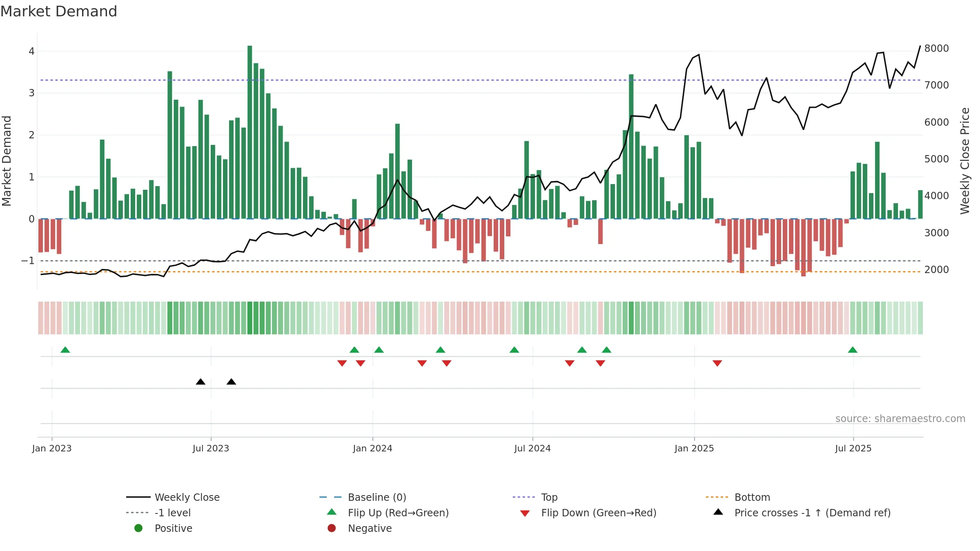Click the 'Jan 2025' x-axis label
This screenshot has width=980, height=551.
(695, 449)
